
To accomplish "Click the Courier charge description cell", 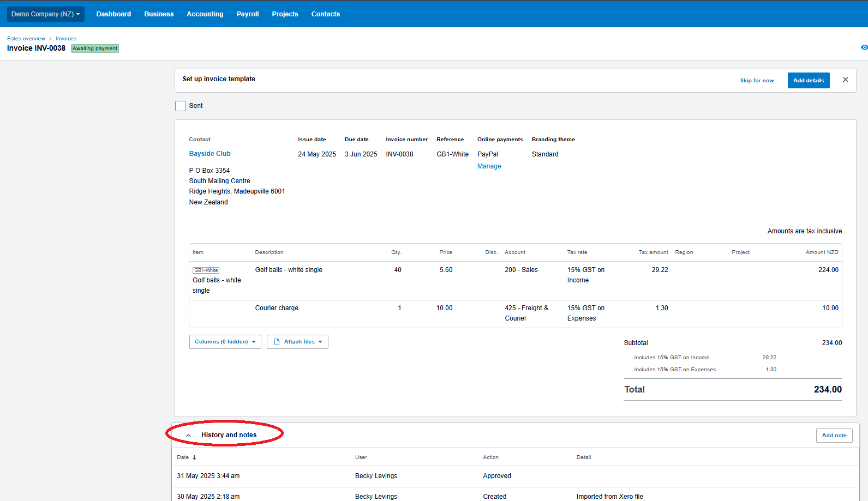I will pyautogui.click(x=277, y=308).
